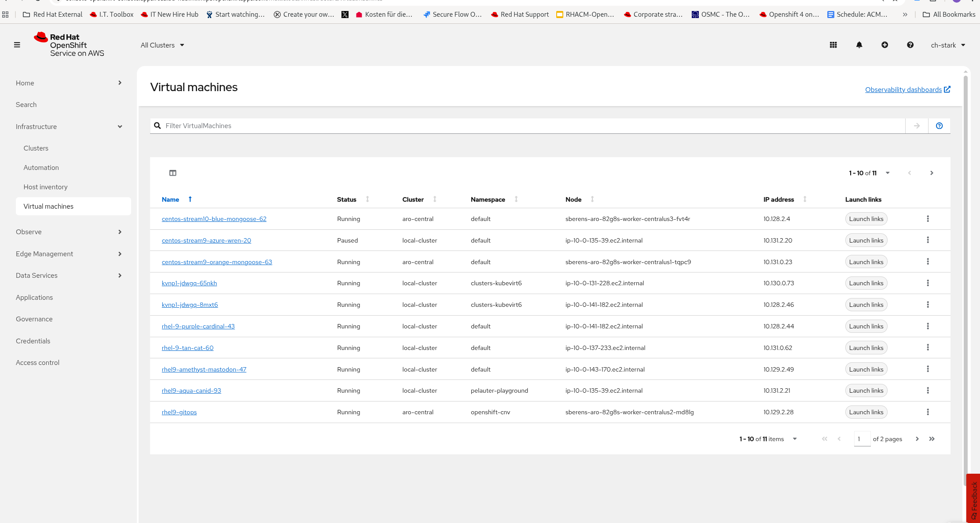This screenshot has width=980, height=523.
Task: Go to Clusters in the sidebar
Action: [36, 148]
